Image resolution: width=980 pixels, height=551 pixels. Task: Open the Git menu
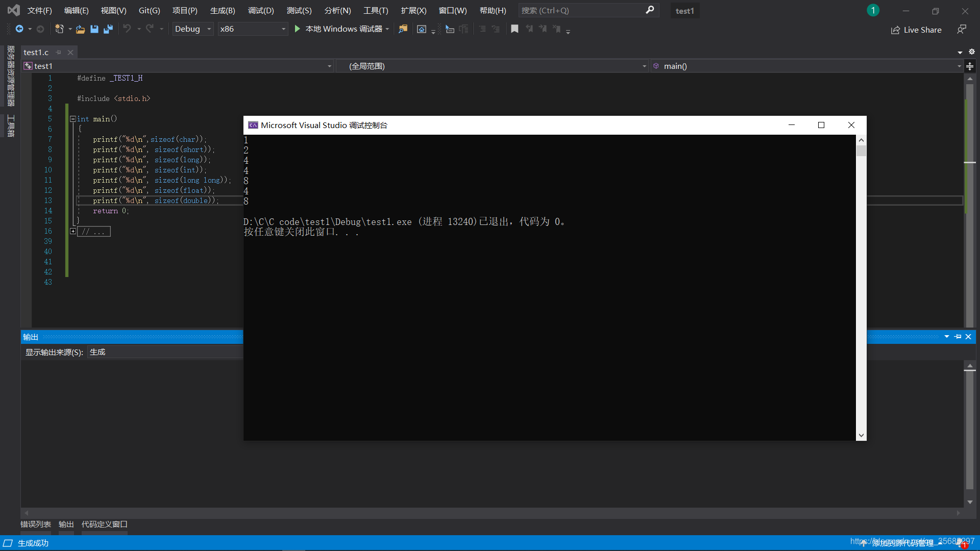click(x=149, y=10)
